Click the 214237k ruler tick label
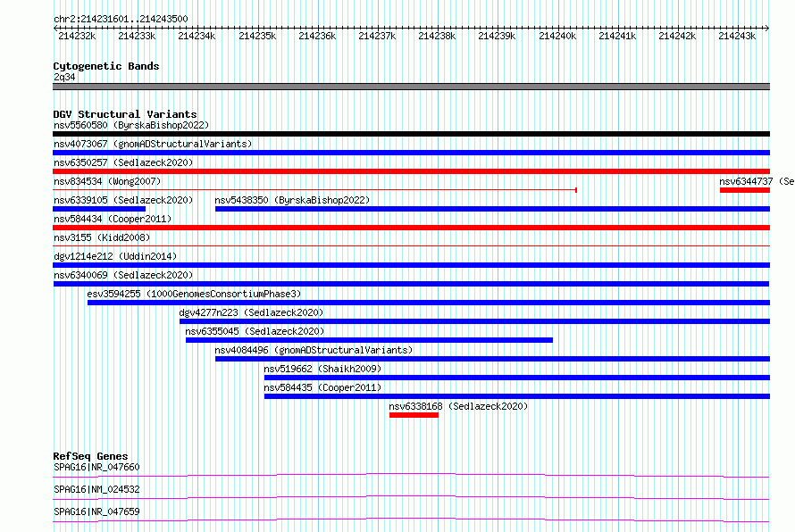The height and width of the screenshot is (532, 795). click(377, 36)
